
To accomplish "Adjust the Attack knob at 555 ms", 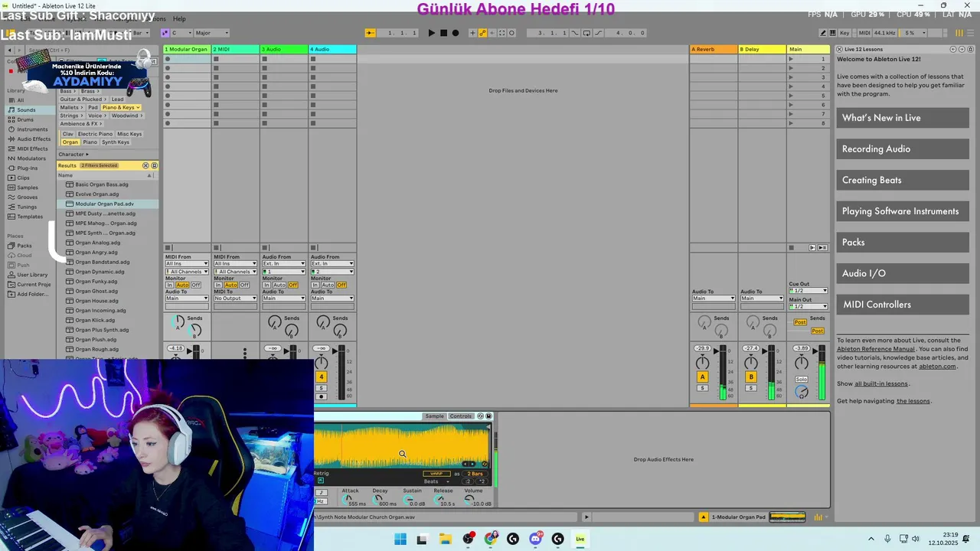I will click(349, 499).
